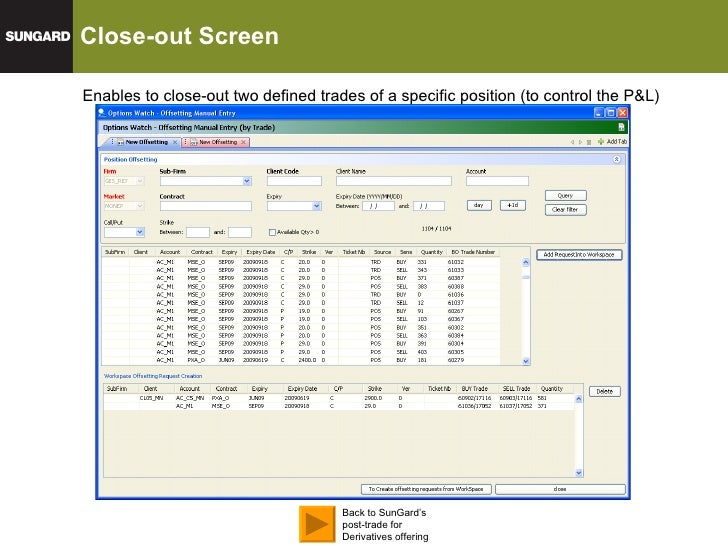Select trade row with number 60279
Screen dimensions: 728x546
click(301, 360)
